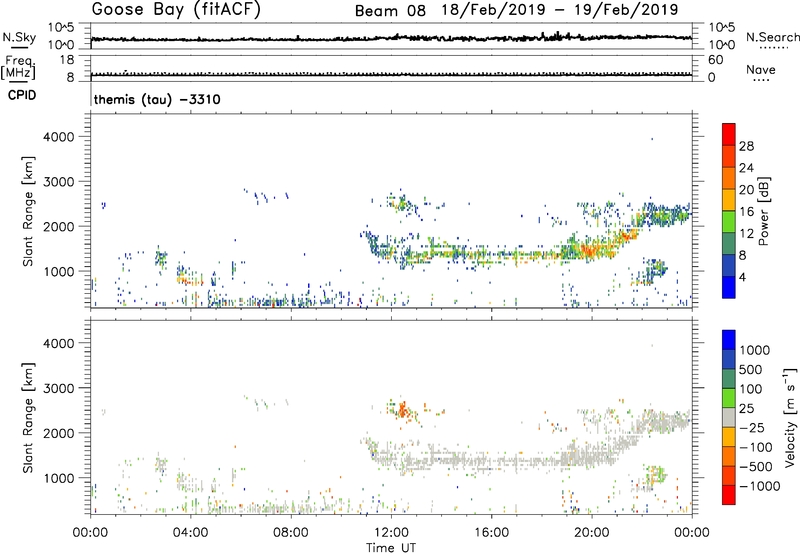Click the '08:00' time tick label
Screen dimensions: 800x554
tap(290, 533)
